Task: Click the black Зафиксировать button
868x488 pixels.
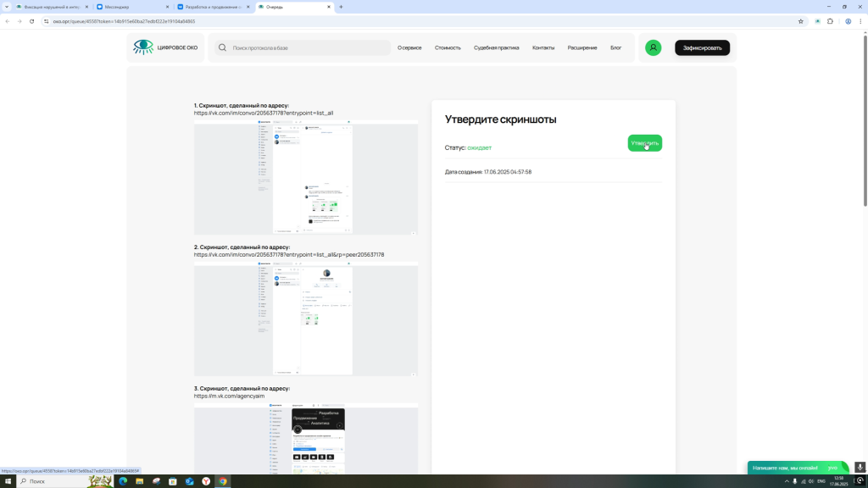Action: pyautogui.click(x=702, y=47)
